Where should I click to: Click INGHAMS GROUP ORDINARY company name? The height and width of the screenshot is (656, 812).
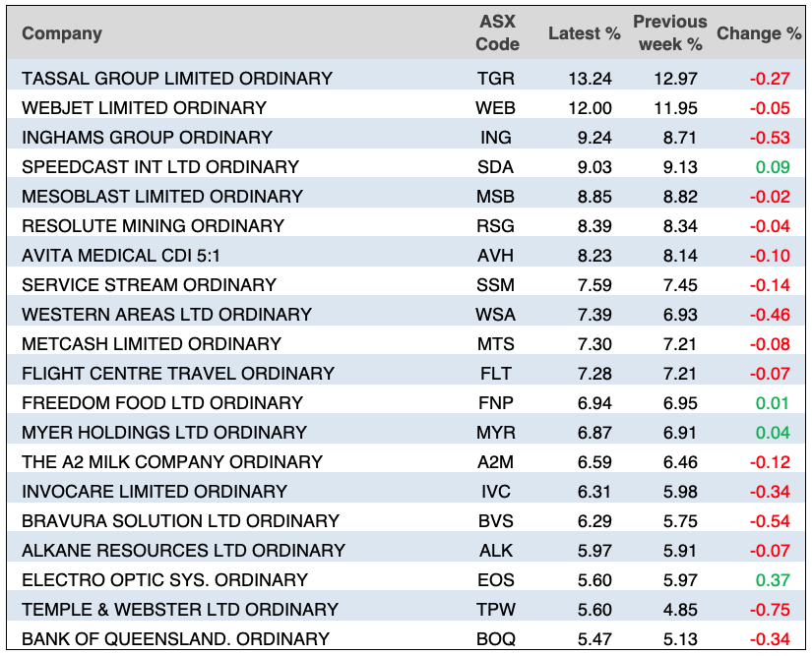click(x=147, y=138)
